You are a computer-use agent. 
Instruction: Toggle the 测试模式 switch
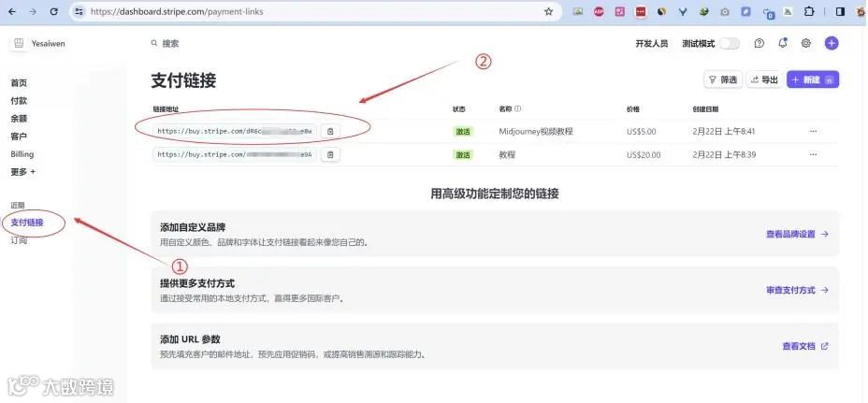tap(730, 43)
